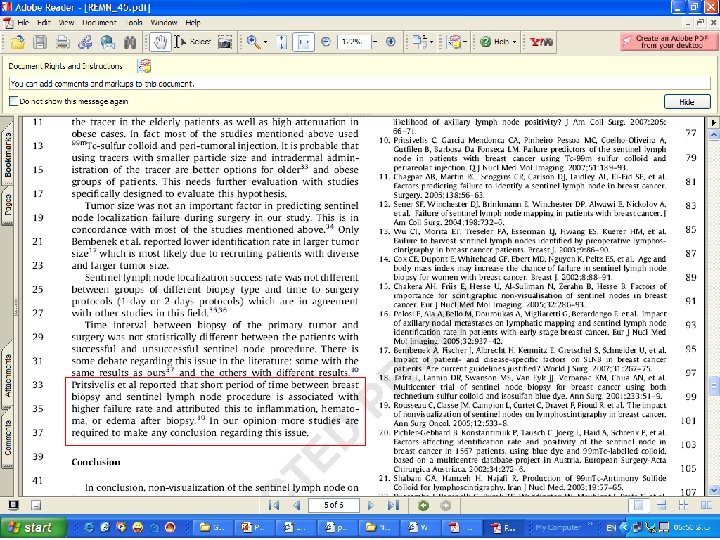This screenshot has width=720, height=540.
Task: Click Create an Adobe PDF from desktop
Action: [x=668, y=42]
